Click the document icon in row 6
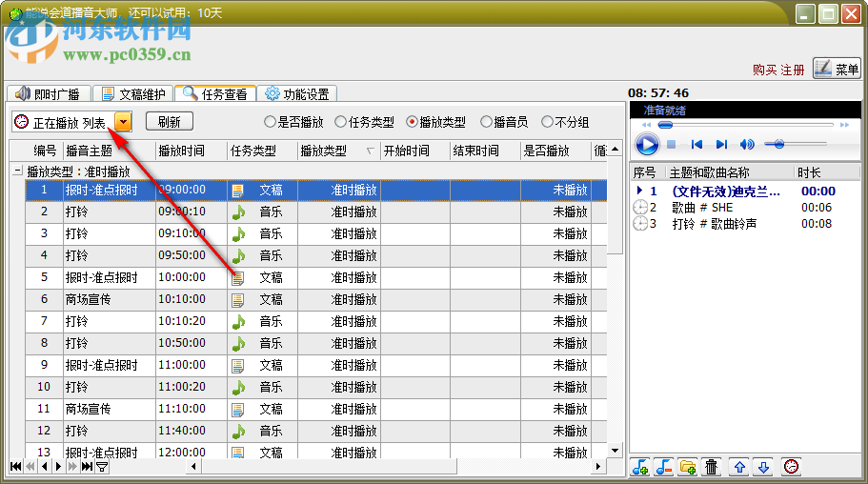 click(238, 300)
